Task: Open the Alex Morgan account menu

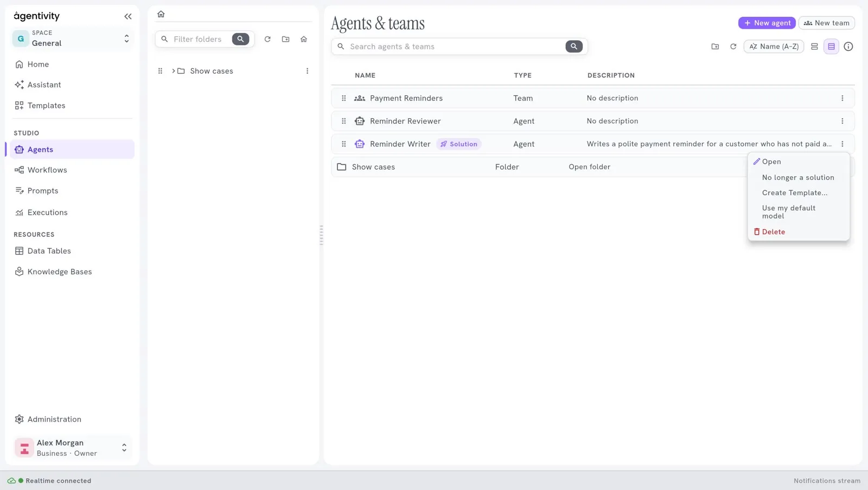Action: coord(72,448)
